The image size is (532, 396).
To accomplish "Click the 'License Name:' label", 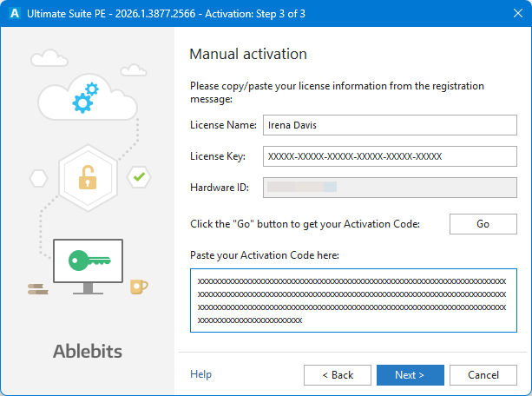I will click(x=223, y=125).
